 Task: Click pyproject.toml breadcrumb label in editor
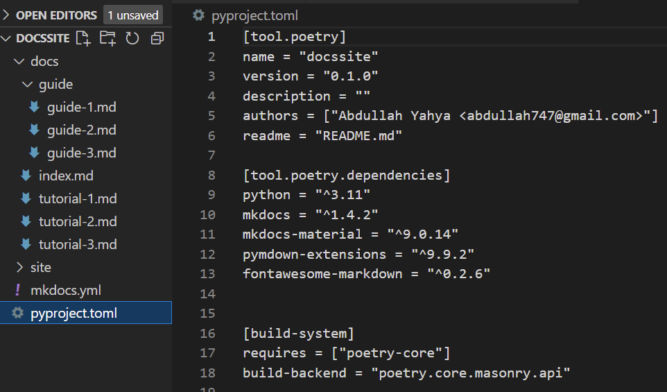point(255,16)
